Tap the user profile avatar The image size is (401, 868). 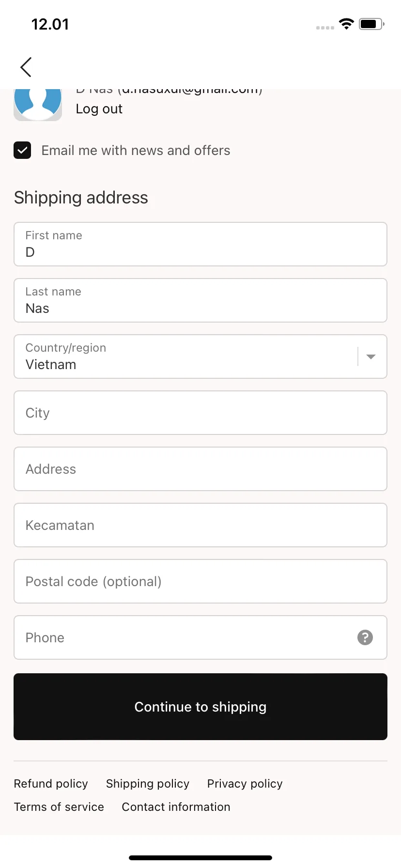38,105
